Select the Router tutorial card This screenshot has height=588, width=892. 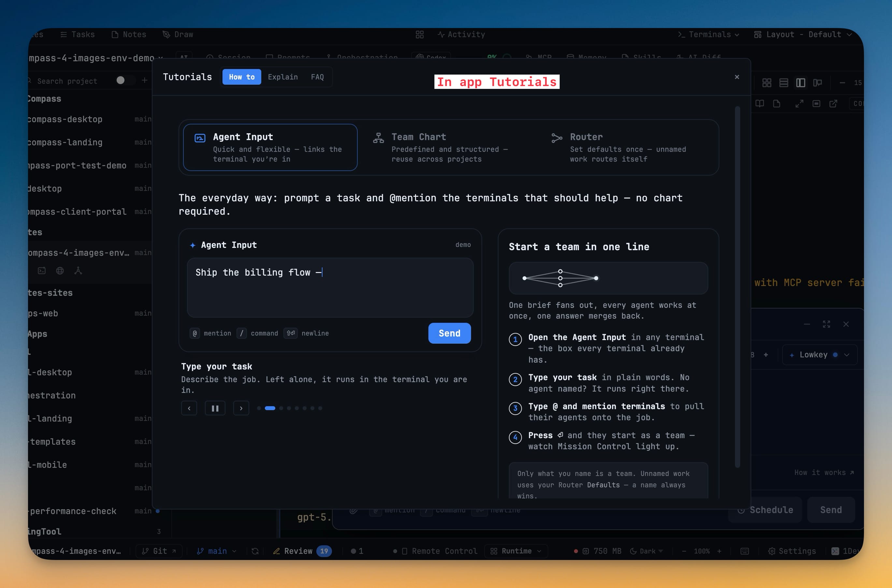pos(627,147)
